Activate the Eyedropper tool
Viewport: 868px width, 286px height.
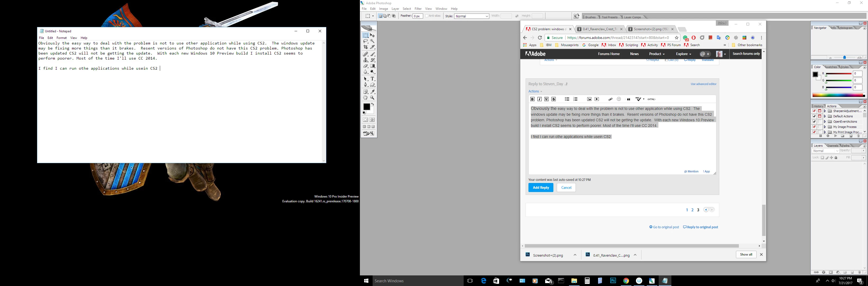click(x=372, y=91)
